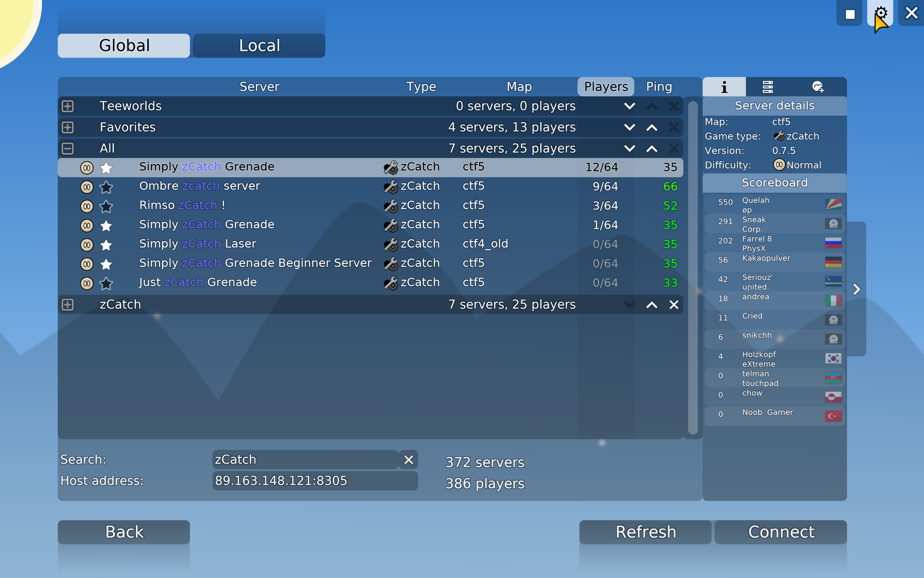Sort by the Ping column header
Screen dimensions: 924x578
point(659,87)
